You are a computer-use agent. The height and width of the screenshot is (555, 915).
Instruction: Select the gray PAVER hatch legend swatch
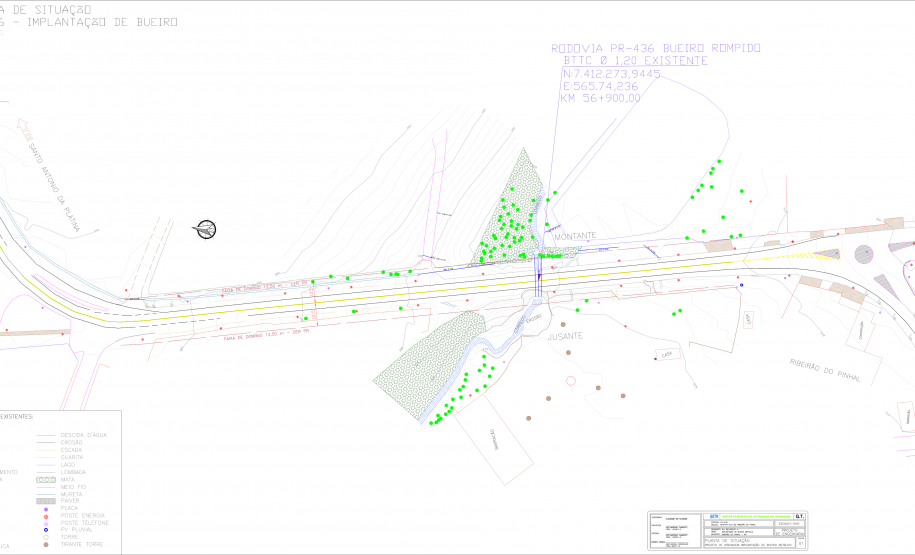(x=46, y=501)
